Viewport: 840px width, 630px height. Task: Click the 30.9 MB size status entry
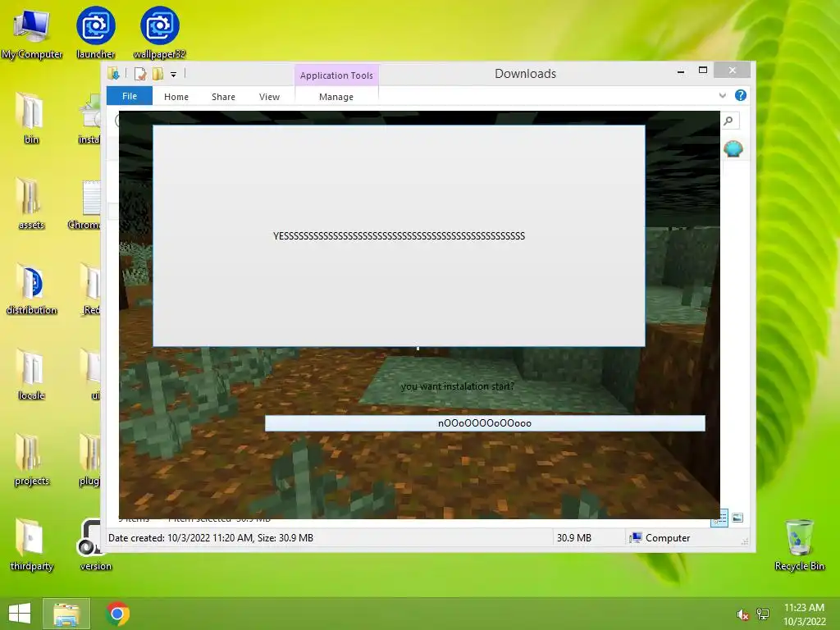(x=573, y=538)
